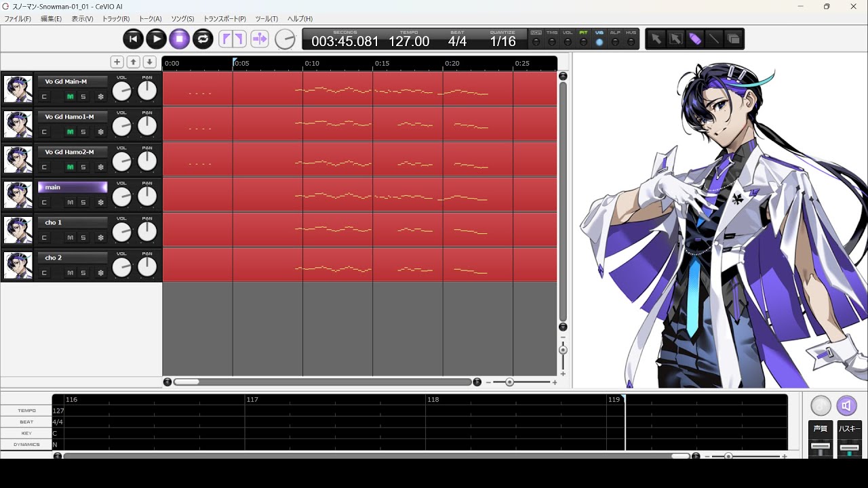Select the purple pencil tool
Viewport: 868px width, 488px height.
[695, 39]
